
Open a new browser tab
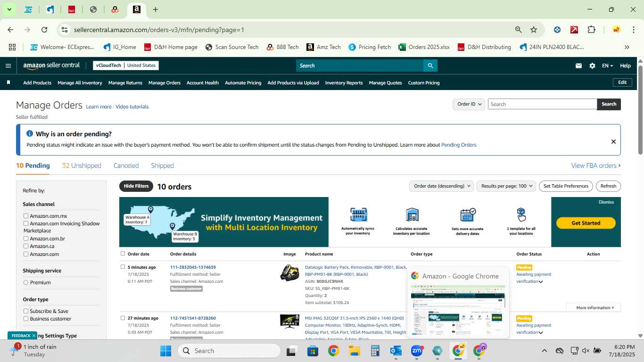[156, 9]
